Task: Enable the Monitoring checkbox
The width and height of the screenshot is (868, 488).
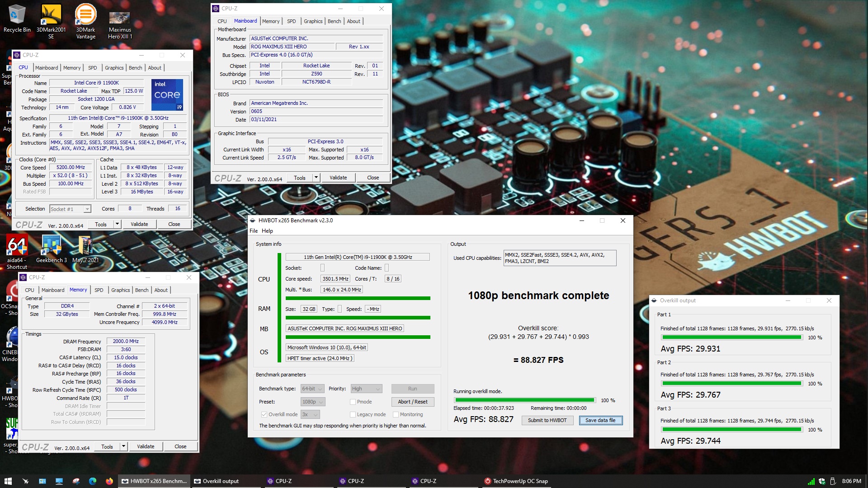Action: click(x=396, y=414)
